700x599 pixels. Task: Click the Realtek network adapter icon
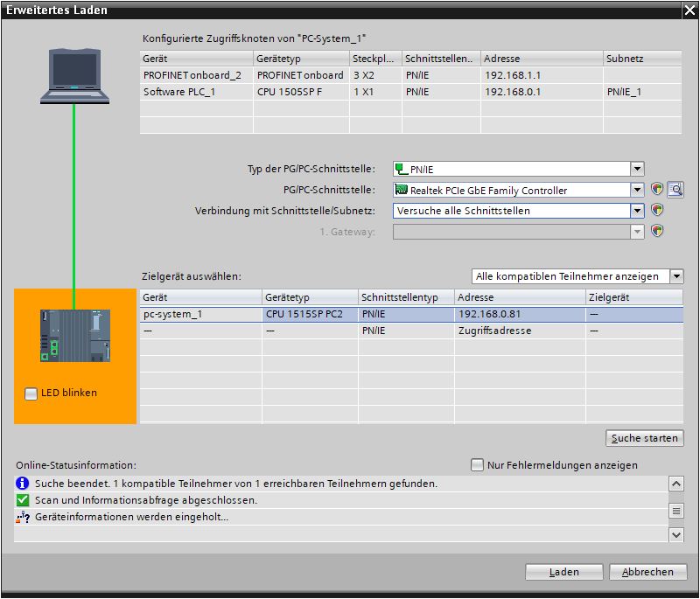pos(402,190)
